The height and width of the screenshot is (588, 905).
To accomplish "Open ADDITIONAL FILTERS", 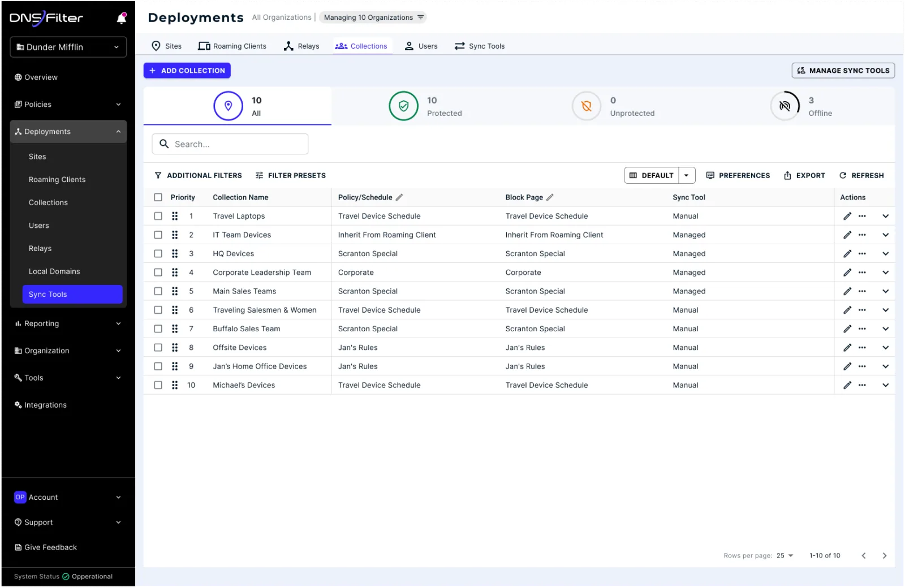I will tap(198, 175).
